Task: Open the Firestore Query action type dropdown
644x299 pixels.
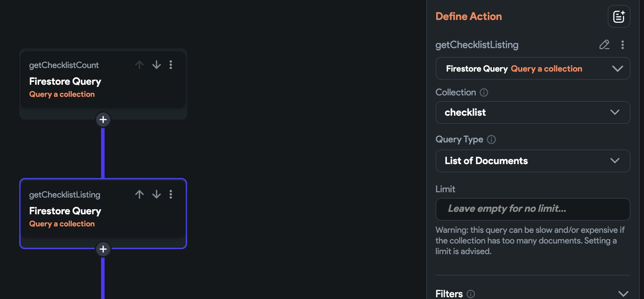Action: pyautogui.click(x=533, y=68)
